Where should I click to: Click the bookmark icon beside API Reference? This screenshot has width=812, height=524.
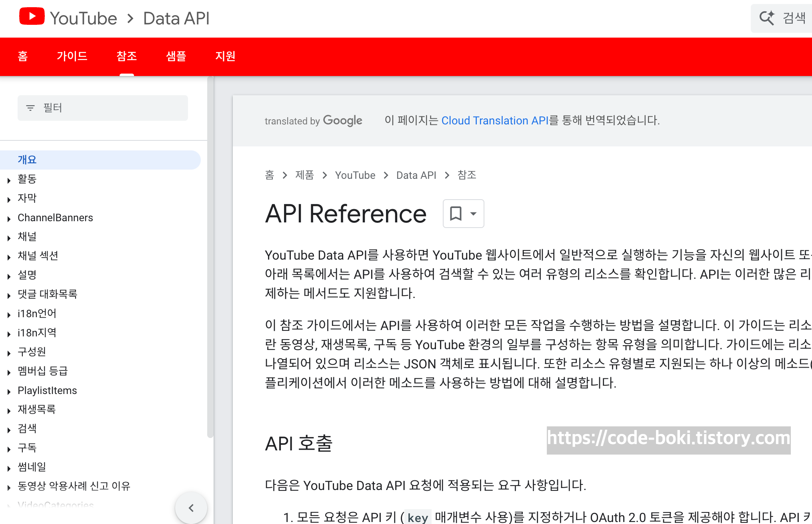pyautogui.click(x=456, y=214)
